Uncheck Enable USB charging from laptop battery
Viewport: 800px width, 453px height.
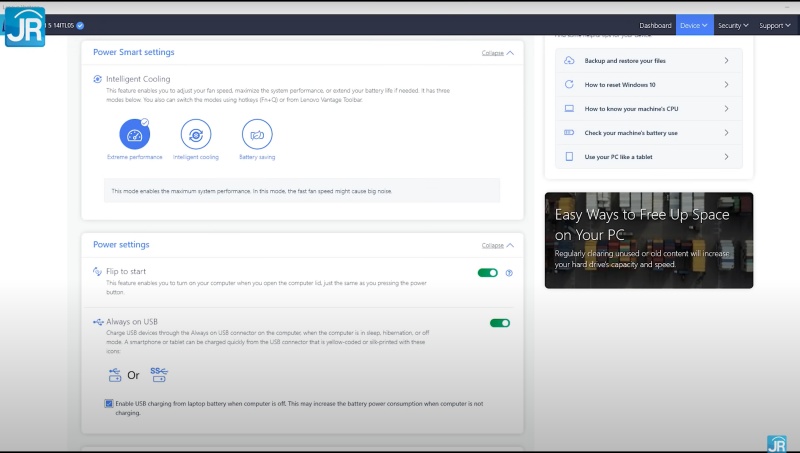[x=109, y=403]
